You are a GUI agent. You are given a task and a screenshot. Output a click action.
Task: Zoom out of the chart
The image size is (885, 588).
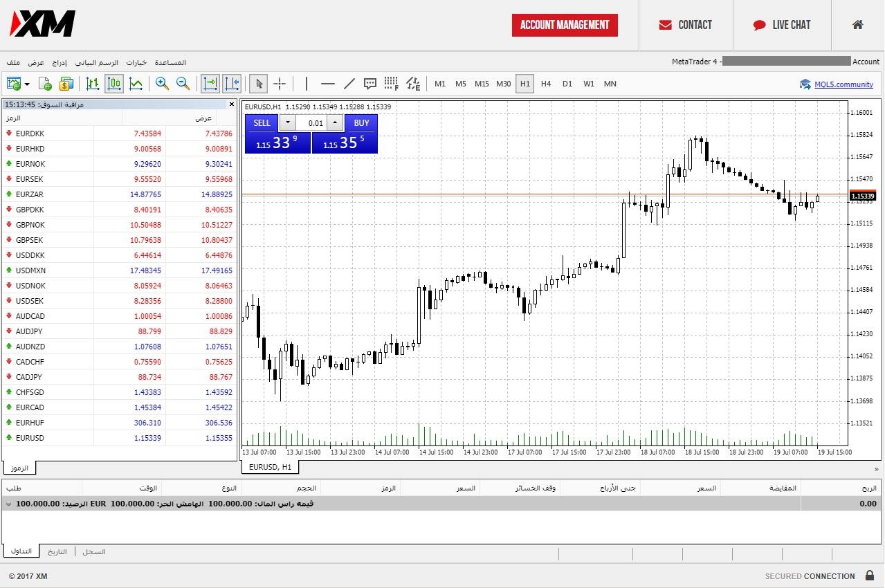(x=183, y=84)
